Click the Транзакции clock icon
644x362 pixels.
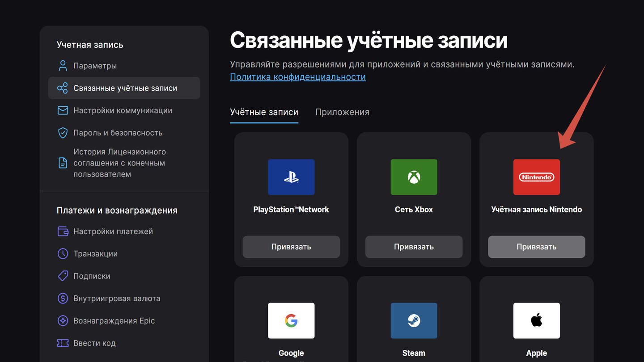pos(63,254)
